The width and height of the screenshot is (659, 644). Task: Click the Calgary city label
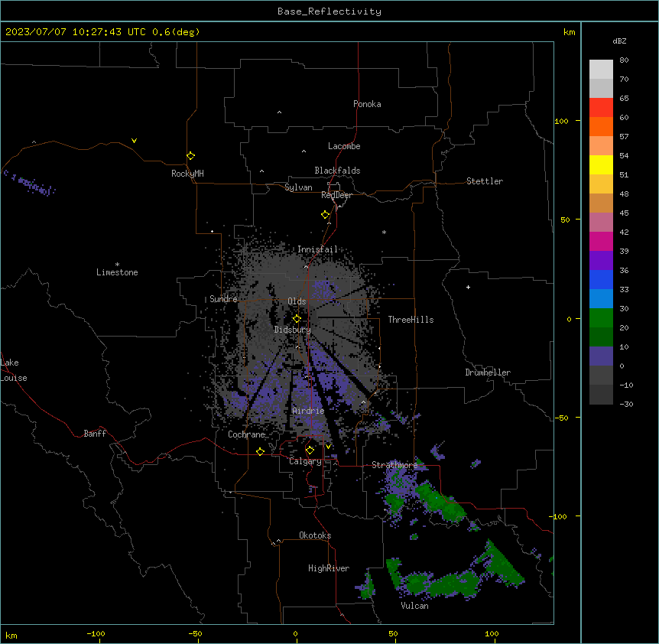305,461
